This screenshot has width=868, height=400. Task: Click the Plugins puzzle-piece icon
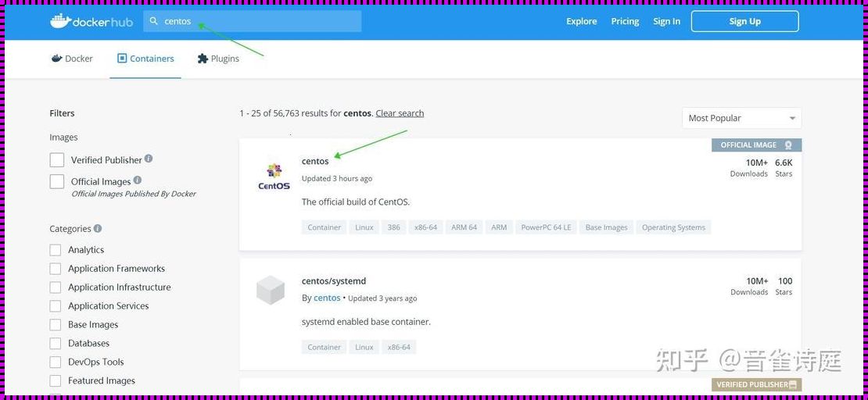(x=203, y=58)
